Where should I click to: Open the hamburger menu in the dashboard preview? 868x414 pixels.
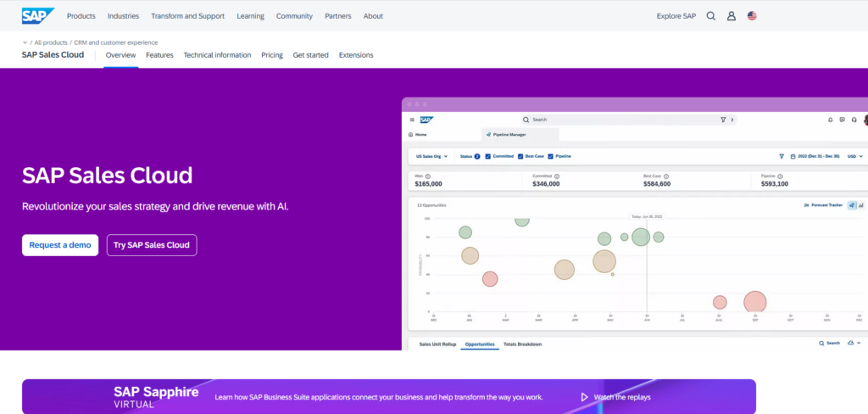[x=412, y=120]
